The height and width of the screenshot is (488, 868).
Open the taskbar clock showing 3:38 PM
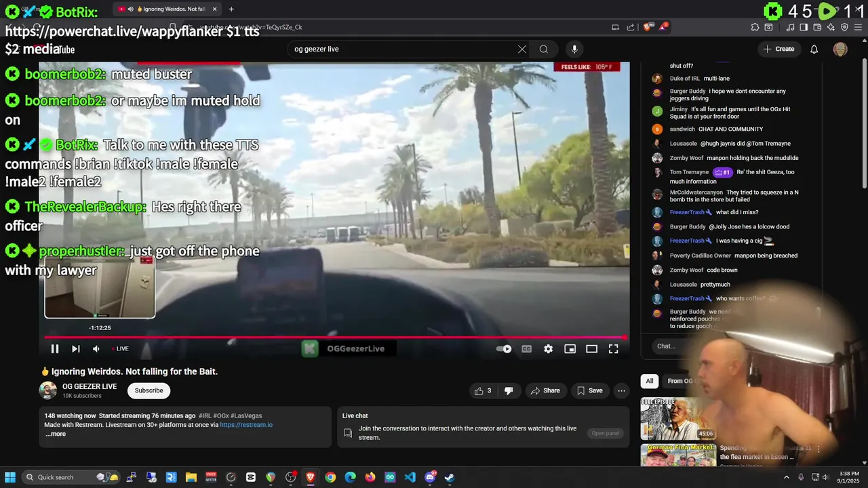(x=848, y=477)
